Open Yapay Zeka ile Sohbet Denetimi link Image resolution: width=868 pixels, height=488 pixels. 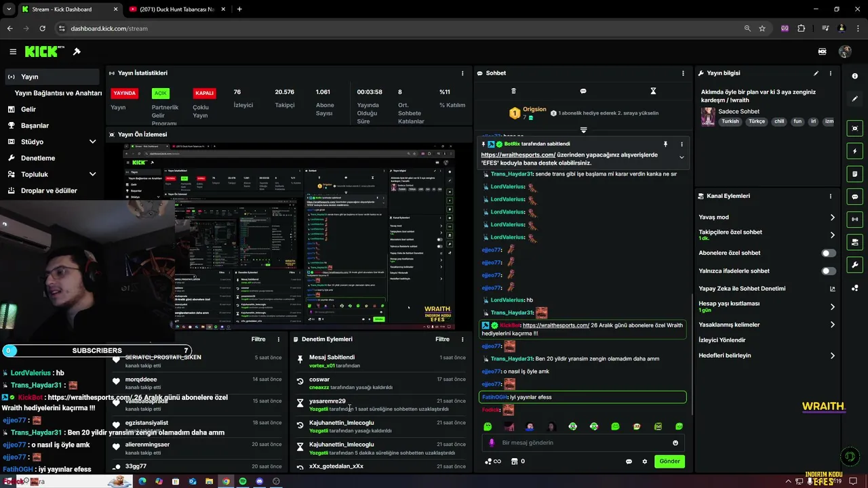coord(767,289)
